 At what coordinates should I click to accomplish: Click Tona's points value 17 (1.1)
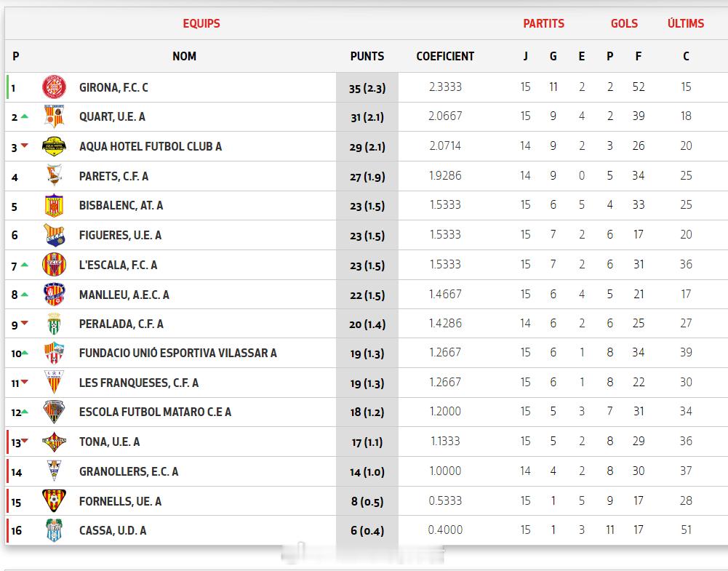pyautogui.click(x=367, y=442)
